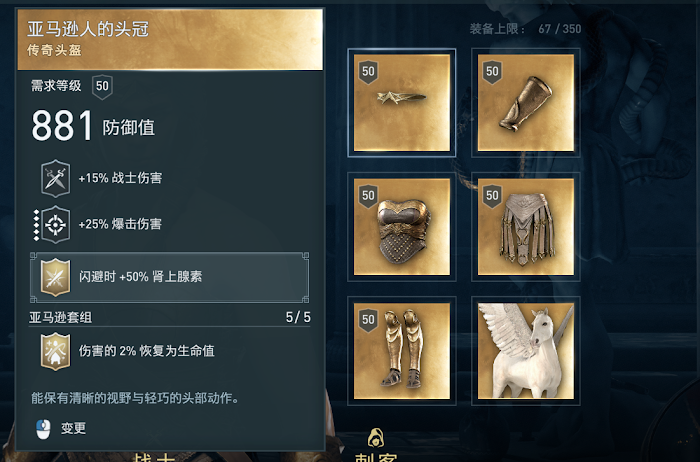700x462 pixels.
Task: Choose the Amazon chest armor slot
Action: pos(402,227)
